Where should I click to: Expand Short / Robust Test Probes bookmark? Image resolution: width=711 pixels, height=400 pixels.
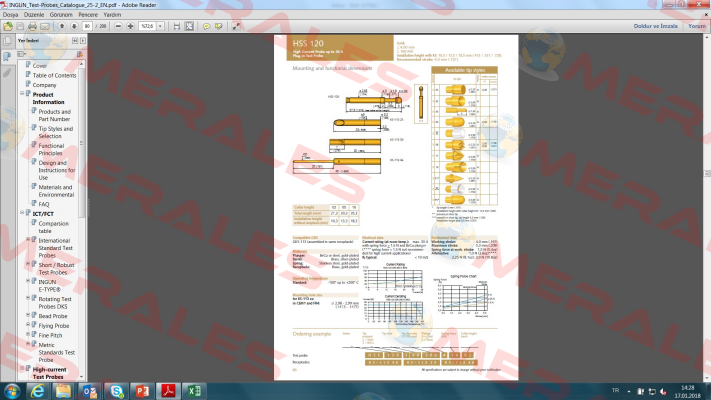click(x=28, y=263)
